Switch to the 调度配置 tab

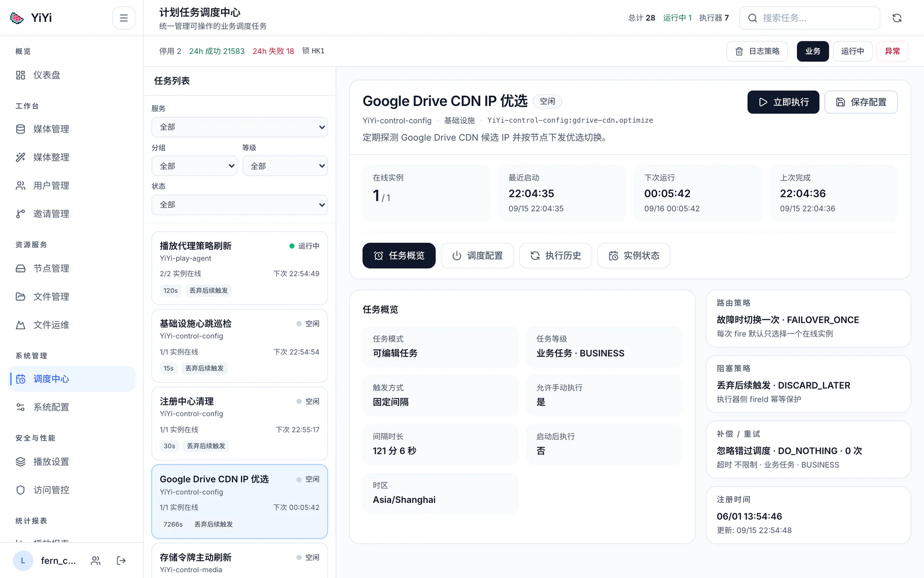click(477, 256)
